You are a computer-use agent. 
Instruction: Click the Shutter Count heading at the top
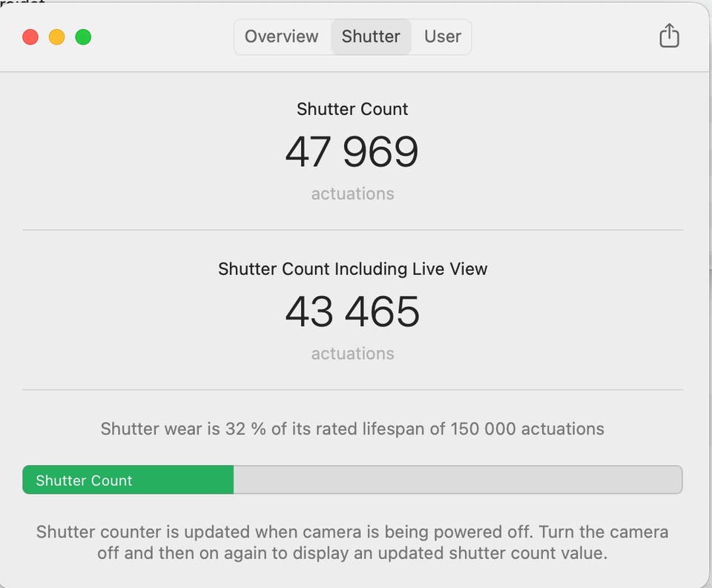(352, 109)
